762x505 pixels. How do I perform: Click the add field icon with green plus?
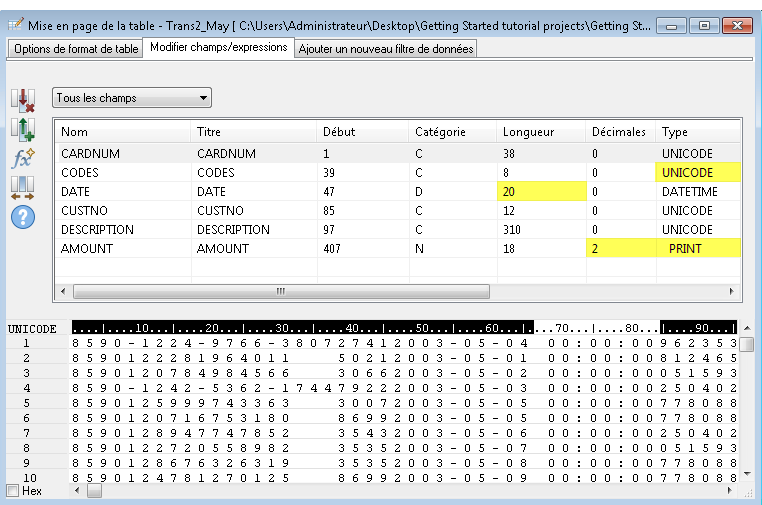pyautogui.click(x=22, y=129)
